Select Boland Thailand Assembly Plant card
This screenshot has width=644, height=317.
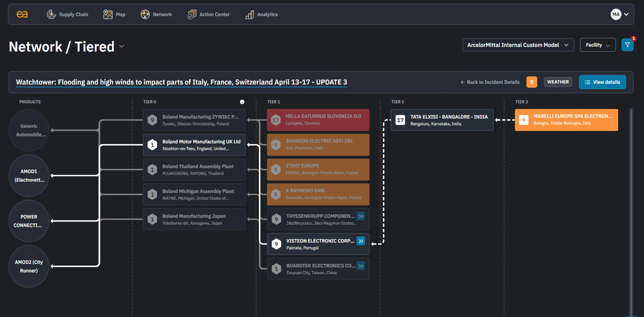tap(194, 170)
